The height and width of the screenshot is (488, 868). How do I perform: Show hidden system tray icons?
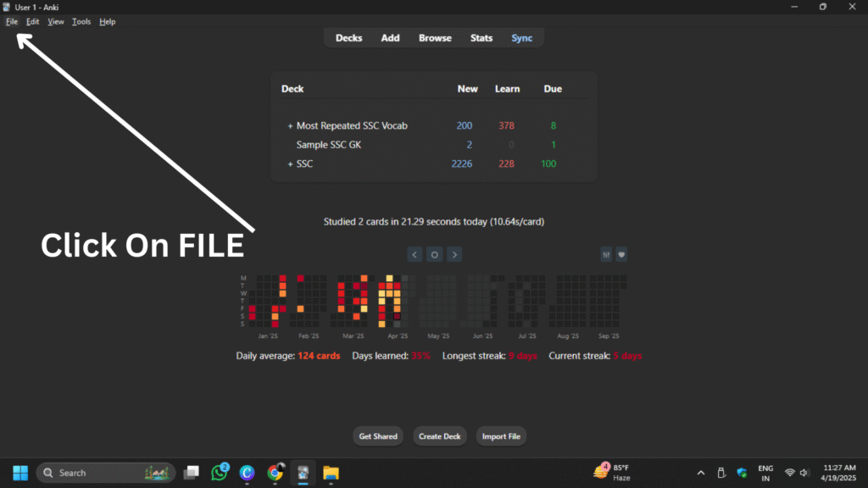click(x=701, y=473)
